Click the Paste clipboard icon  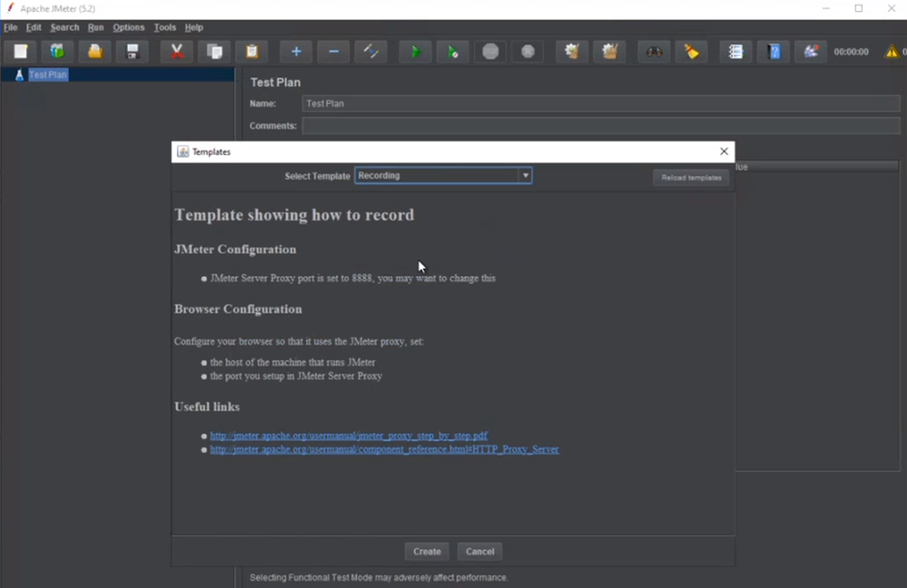point(251,52)
